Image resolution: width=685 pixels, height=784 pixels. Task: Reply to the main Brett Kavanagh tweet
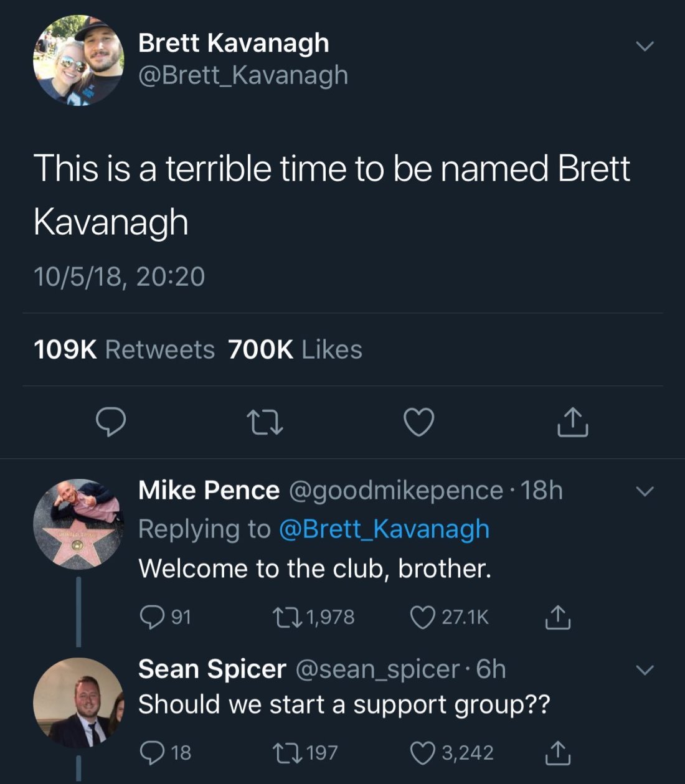(111, 422)
